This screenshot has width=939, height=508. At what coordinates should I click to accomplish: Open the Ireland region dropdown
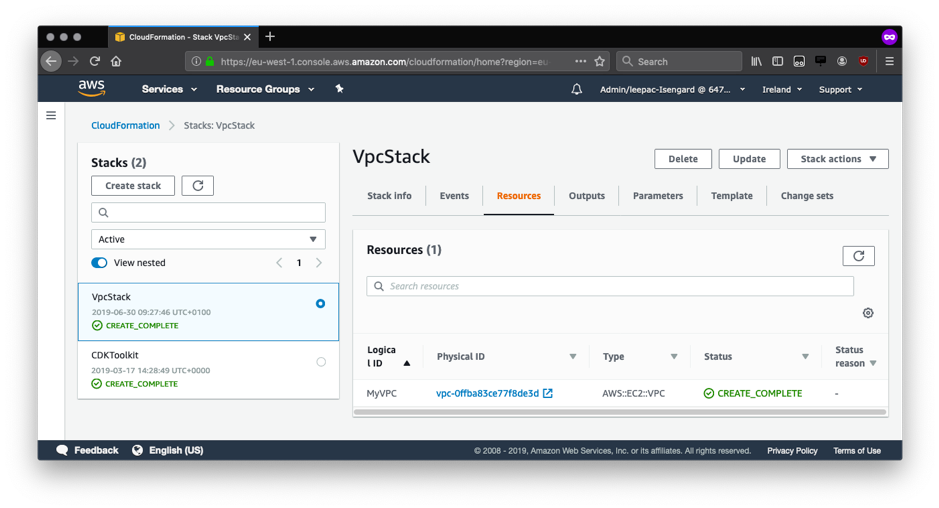coord(782,89)
